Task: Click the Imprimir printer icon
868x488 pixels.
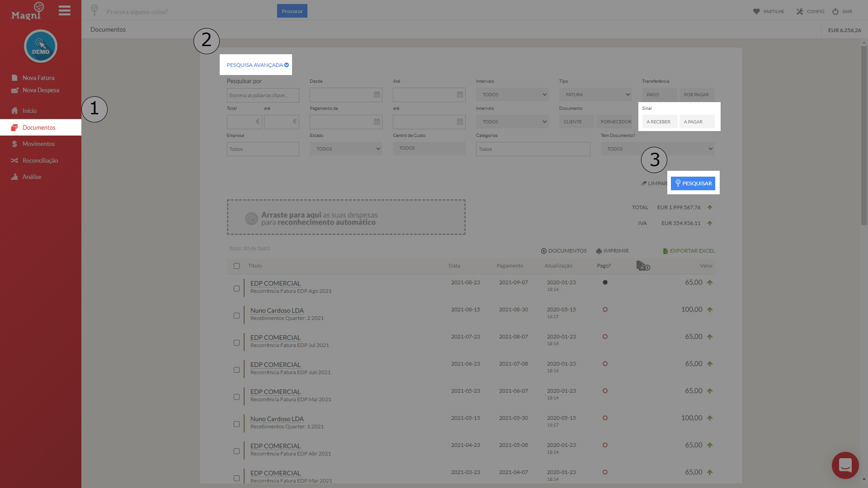Action: coord(599,251)
